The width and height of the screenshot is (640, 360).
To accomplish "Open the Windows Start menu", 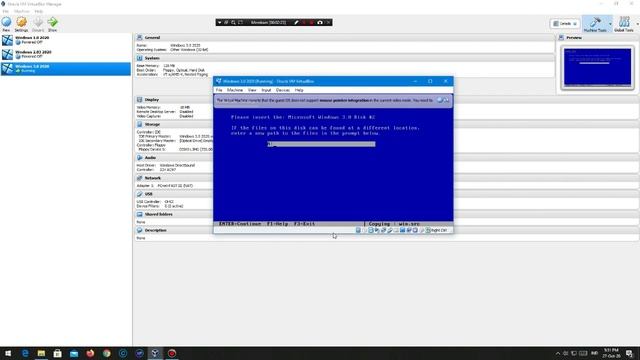I will pos(8,353).
